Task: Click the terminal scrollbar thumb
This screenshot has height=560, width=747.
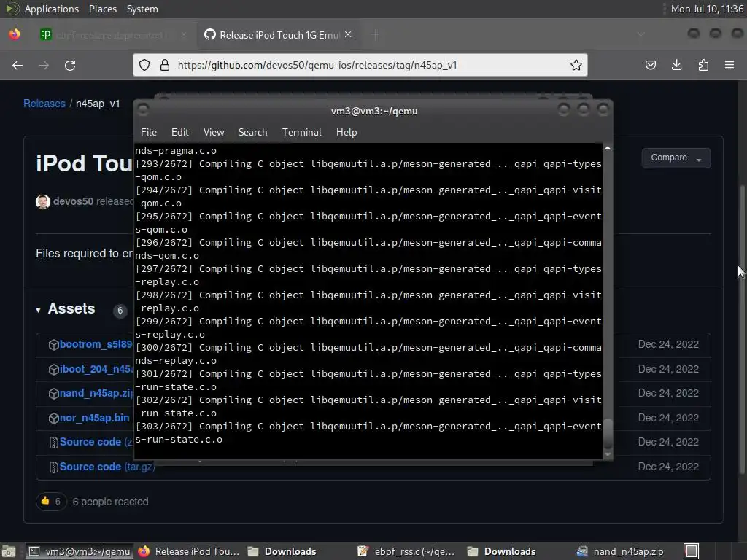Action: tap(608, 433)
